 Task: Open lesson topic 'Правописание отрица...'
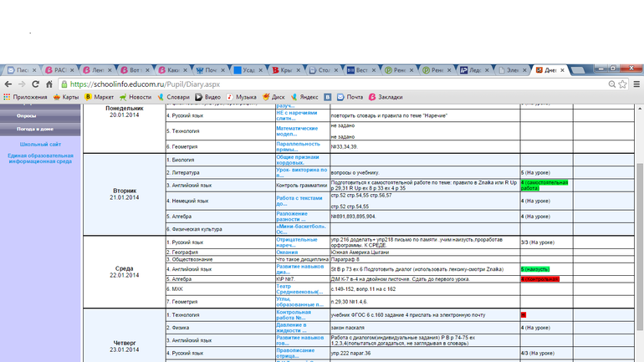pyautogui.click(x=295, y=353)
